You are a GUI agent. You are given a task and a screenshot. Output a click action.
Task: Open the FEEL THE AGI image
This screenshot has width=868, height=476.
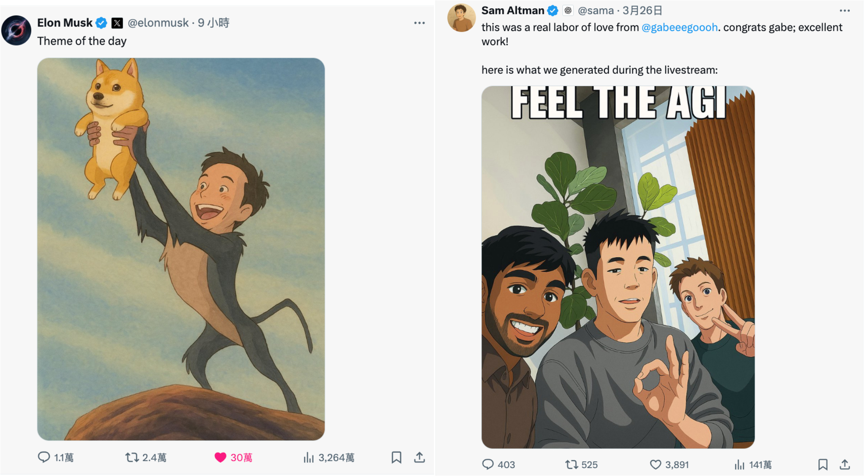pos(618,267)
